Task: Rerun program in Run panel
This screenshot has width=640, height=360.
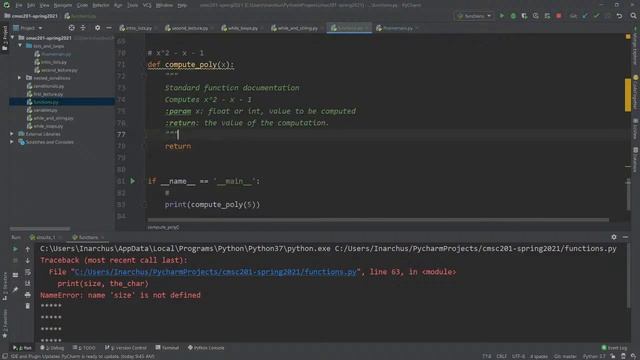Action: pos(16,249)
